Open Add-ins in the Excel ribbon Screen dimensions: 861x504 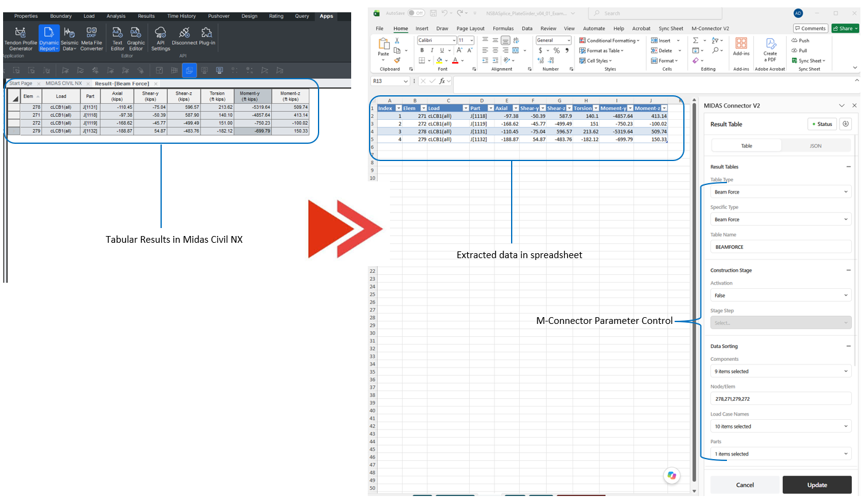pyautogui.click(x=741, y=47)
